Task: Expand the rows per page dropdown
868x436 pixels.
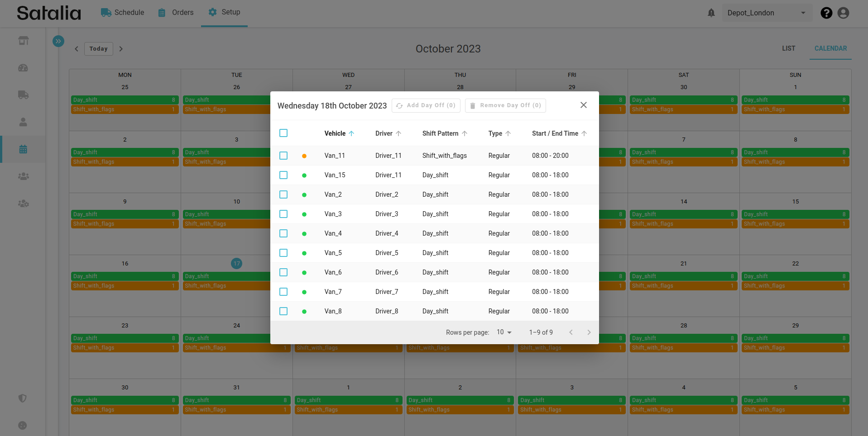Action: coord(504,332)
